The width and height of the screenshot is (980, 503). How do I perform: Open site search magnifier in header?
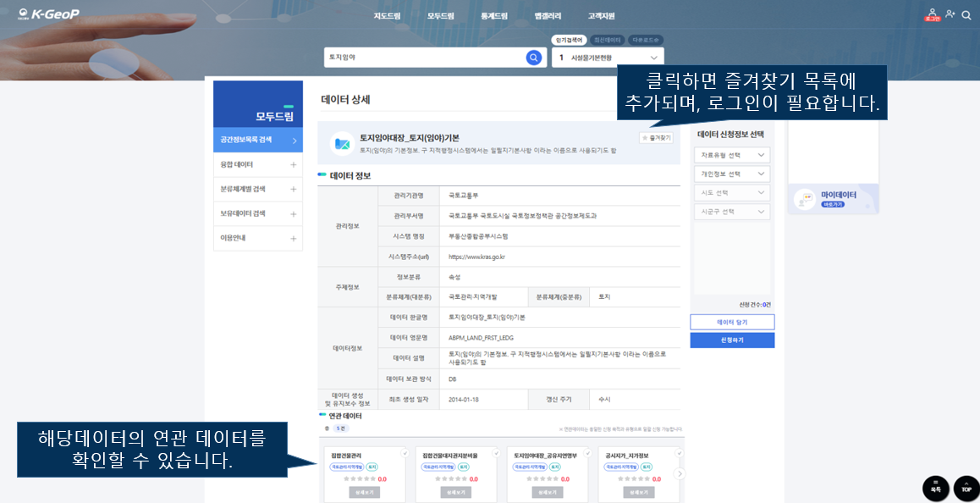coord(966,15)
